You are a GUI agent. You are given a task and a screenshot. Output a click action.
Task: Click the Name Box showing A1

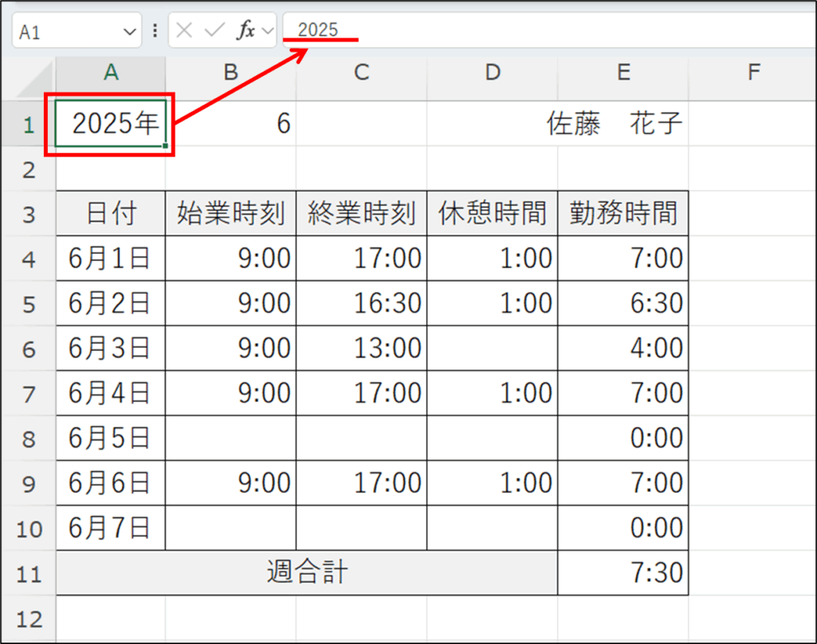click(x=68, y=32)
